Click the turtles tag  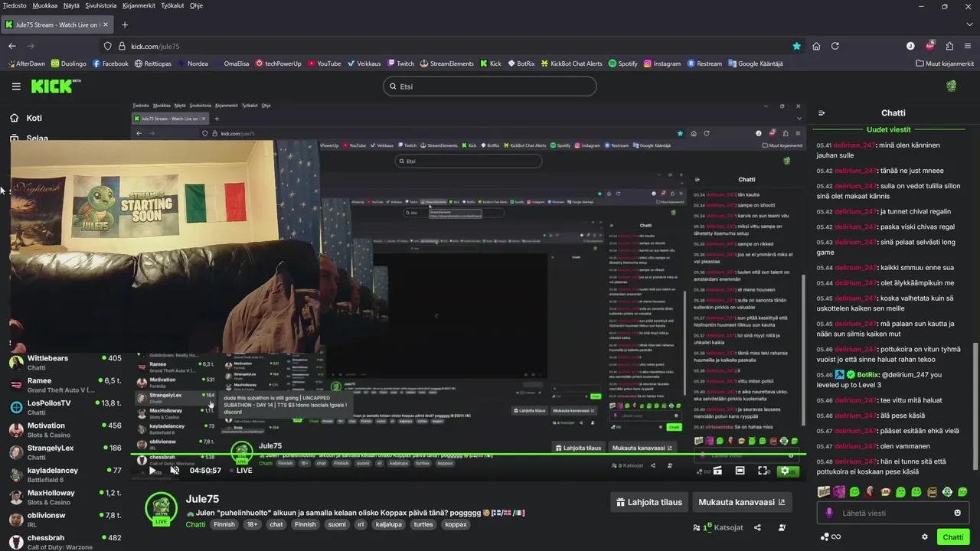(423, 524)
